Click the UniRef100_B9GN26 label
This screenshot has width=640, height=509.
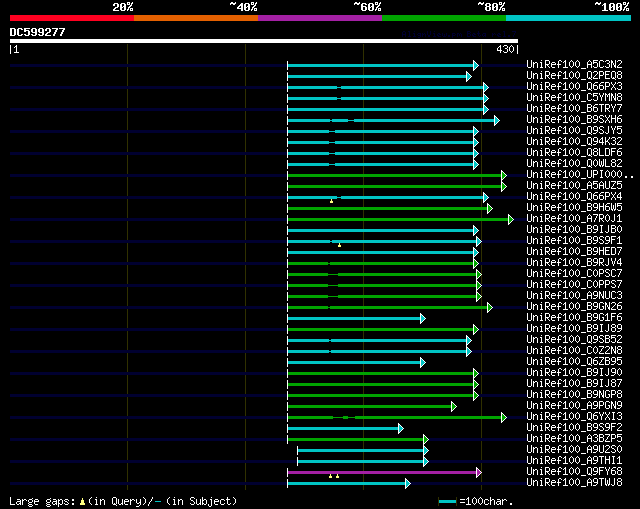(x=574, y=307)
